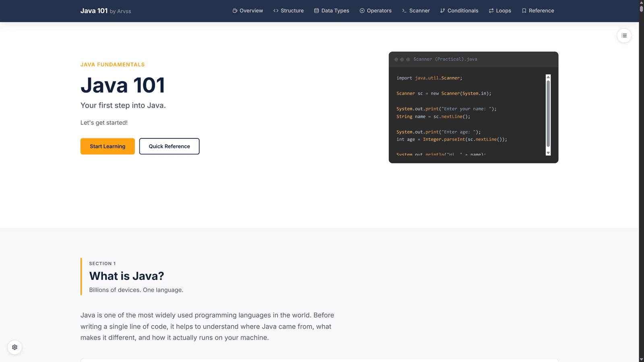
Task: Click the coffee cup icon beside Overview
Action: coord(235,11)
